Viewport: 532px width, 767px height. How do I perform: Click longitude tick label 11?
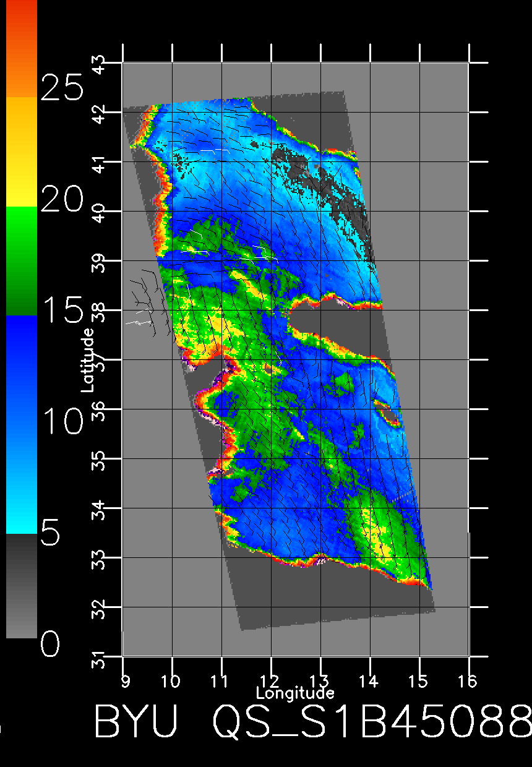(x=220, y=680)
